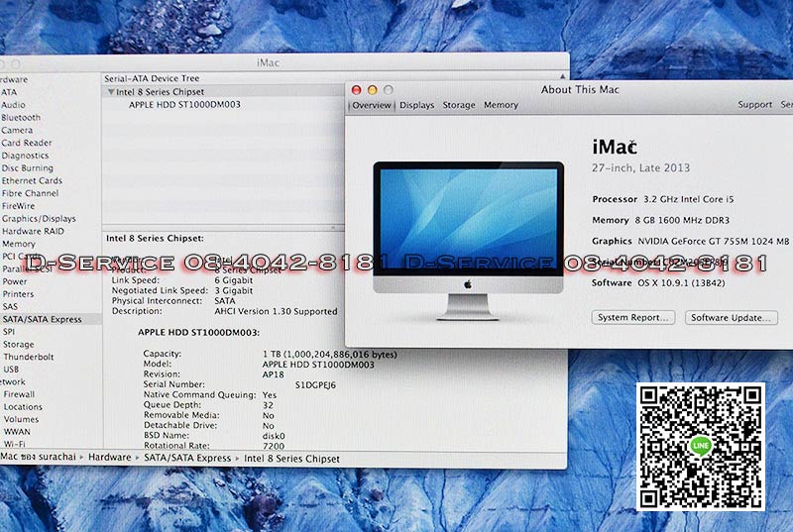793x532 pixels.
Task: Select WWAN in the sidebar
Action: click(x=17, y=432)
